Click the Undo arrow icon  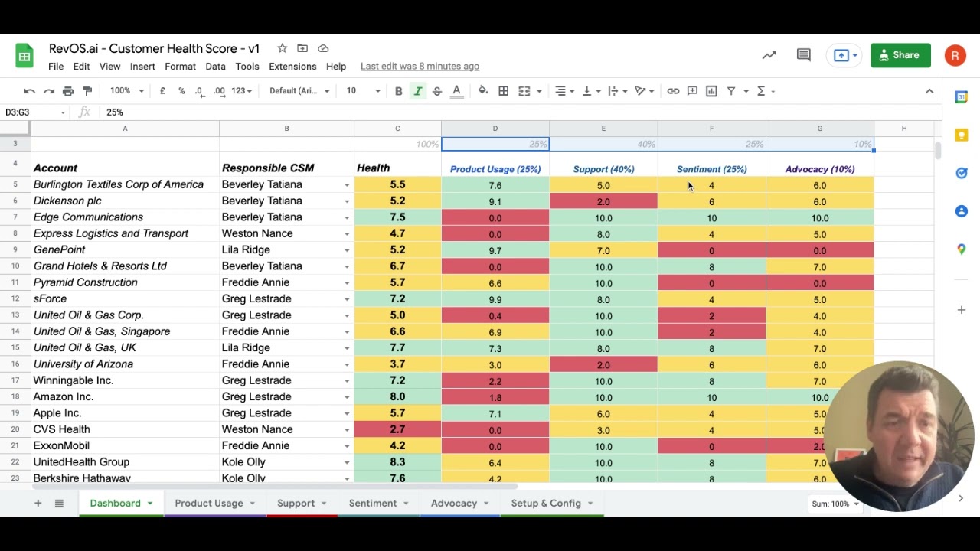click(x=29, y=91)
